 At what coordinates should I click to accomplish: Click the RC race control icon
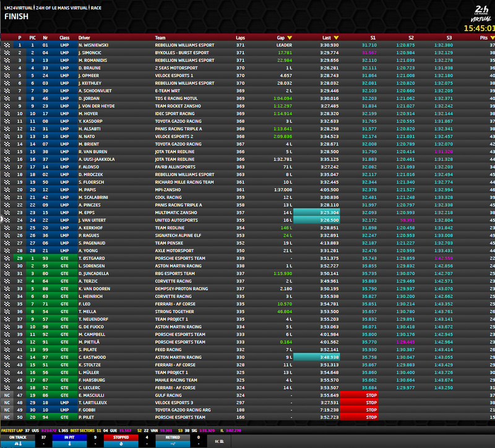[x=219, y=441]
